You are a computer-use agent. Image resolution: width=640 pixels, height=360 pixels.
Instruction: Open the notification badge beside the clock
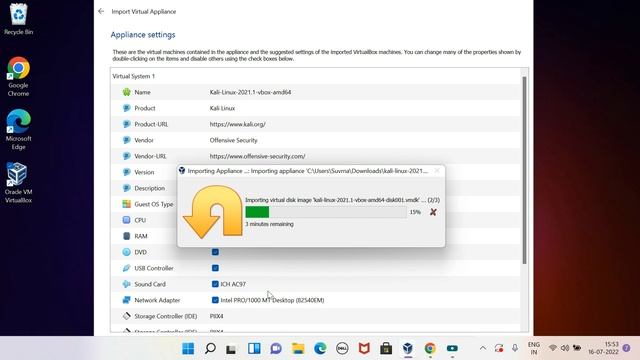pos(627,348)
